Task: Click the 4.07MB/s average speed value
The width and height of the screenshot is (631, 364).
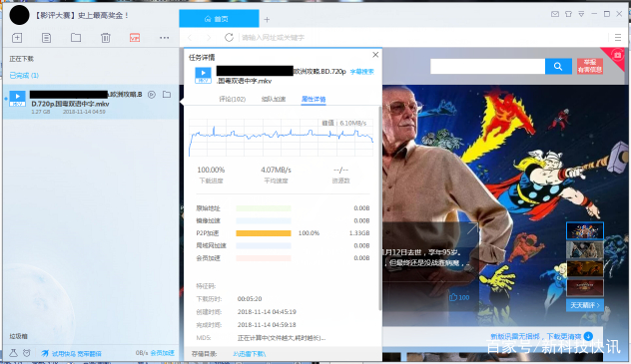Action: point(276,170)
